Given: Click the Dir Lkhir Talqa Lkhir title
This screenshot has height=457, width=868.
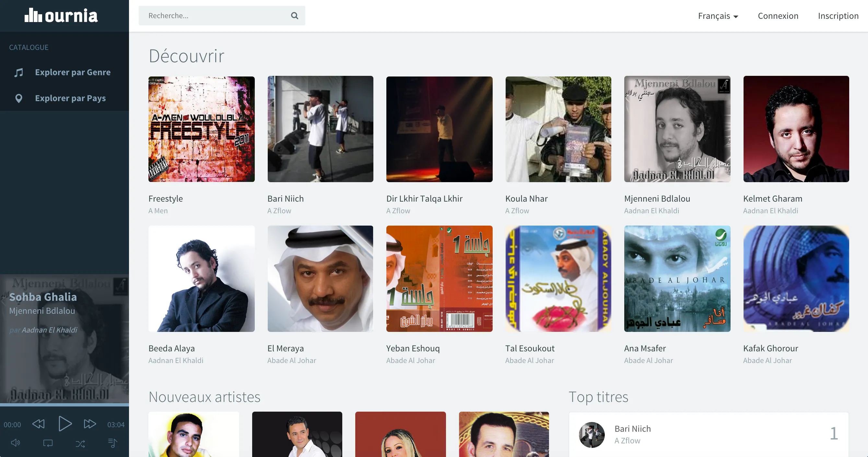Looking at the screenshot, I should 424,198.
